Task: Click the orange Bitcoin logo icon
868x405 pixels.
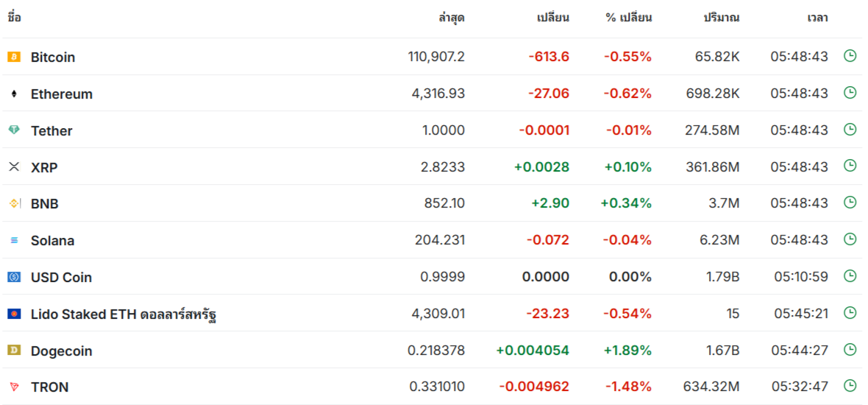Action: pos(14,57)
